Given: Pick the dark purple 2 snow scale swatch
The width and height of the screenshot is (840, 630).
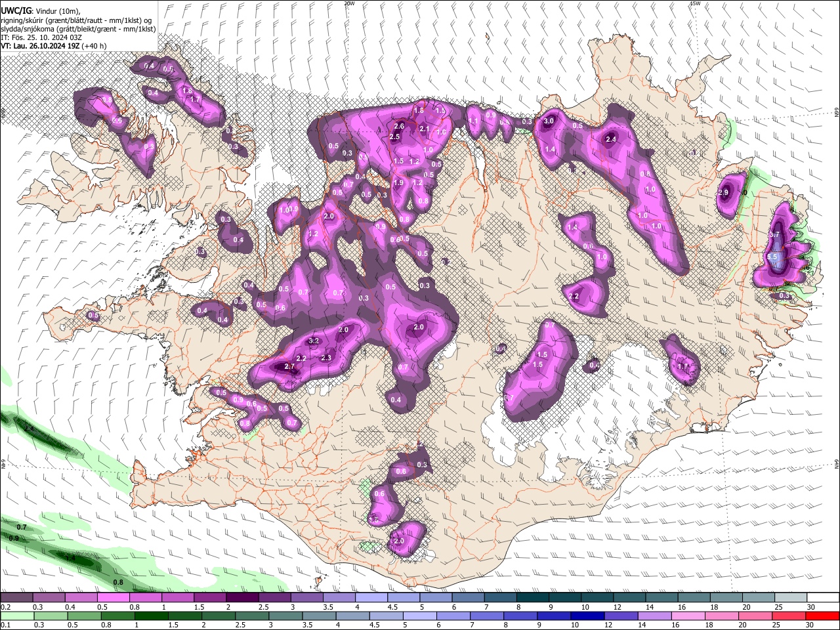Looking at the screenshot, I should pos(241,598).
